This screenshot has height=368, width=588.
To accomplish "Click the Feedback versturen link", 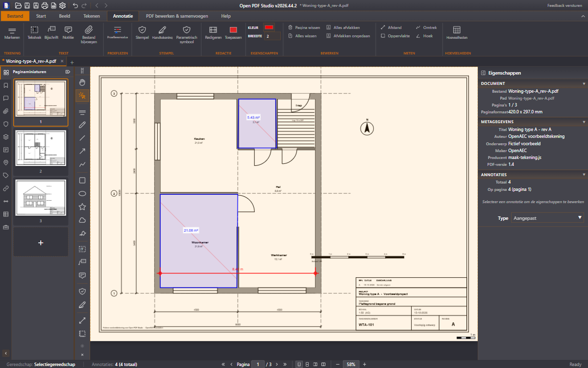I will coord(565,5).
